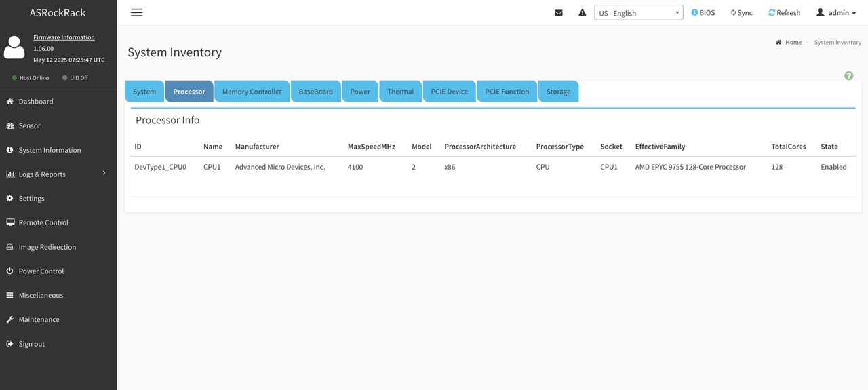Switch to the PCIE Device tab
This screenshot has height=390, width=868.
coord(449,92)
